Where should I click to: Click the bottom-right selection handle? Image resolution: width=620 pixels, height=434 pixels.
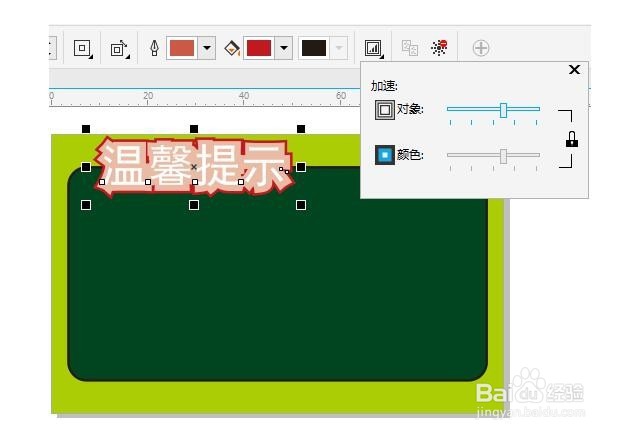click(x=301, y=205)
